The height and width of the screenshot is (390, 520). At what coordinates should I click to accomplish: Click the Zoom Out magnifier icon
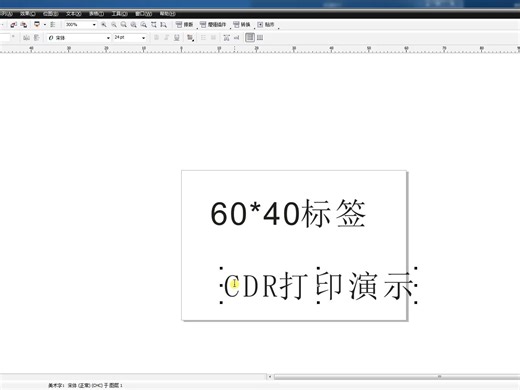point(114,25)
